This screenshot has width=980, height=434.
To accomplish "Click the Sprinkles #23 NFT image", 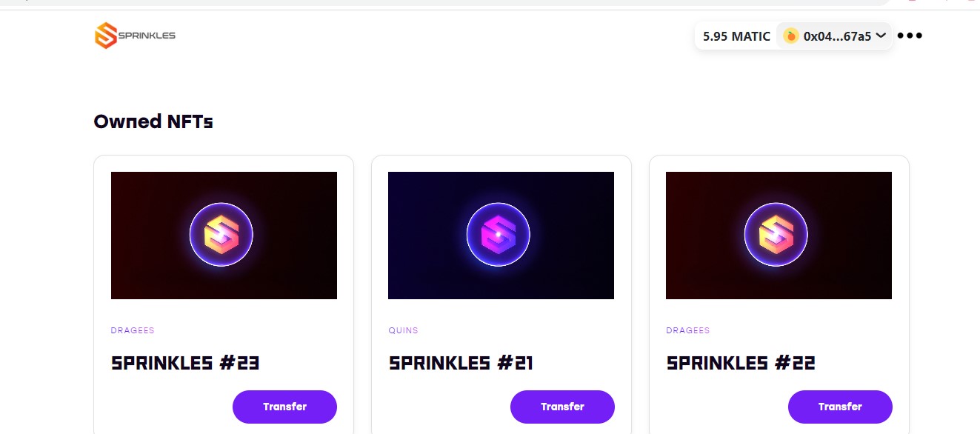I will [223, 235].
